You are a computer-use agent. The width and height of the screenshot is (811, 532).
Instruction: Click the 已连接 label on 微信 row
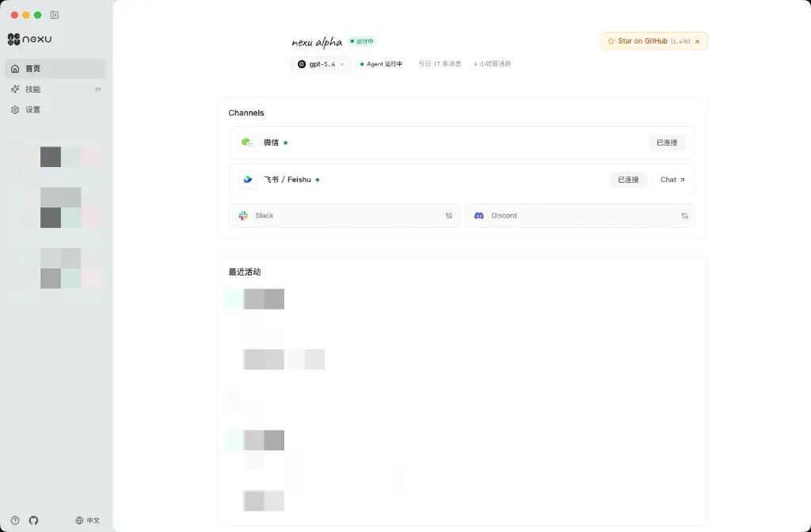(x=667, y=142)
